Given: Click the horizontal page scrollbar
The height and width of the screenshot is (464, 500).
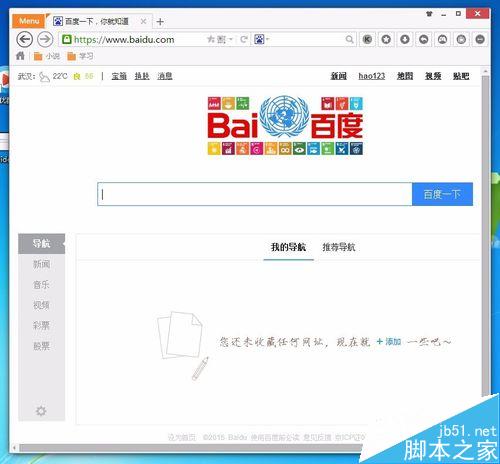Looking at the screenshot, I should pos(190,448).
